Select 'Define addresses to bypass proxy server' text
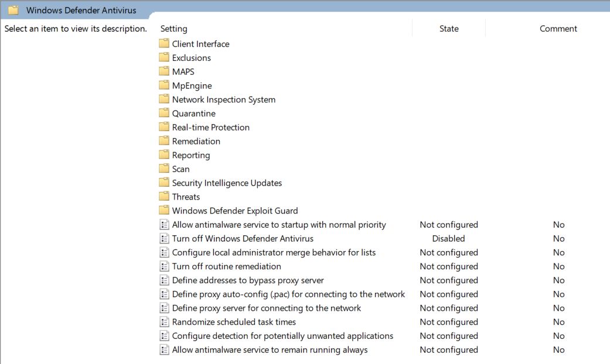Screen dimensions: 610x364 pyautogui.click(x=248, y=280)
